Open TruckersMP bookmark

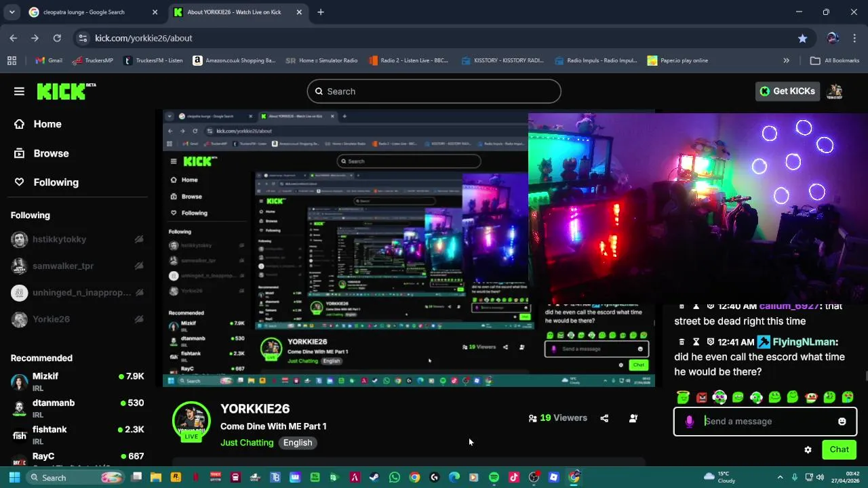tap(92, 60)
